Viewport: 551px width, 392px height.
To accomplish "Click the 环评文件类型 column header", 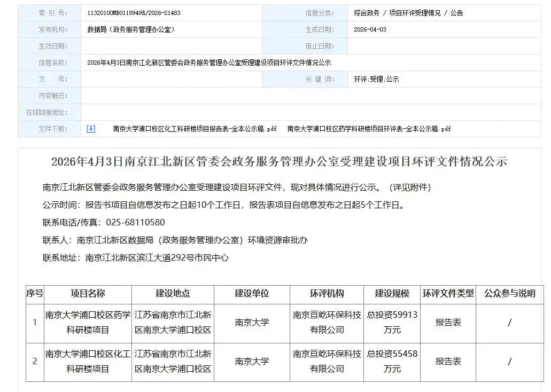I will pyautogui.click(x=448, y=294).
